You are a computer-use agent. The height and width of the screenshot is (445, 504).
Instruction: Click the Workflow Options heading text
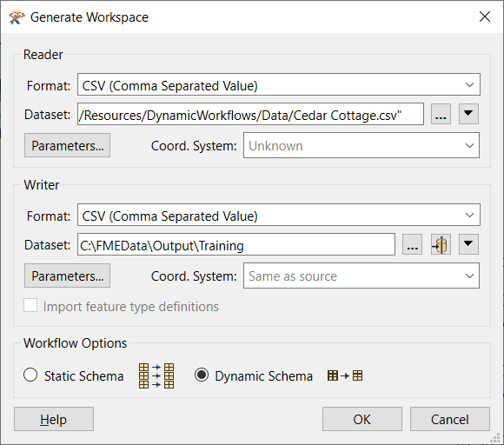[x=76, y=343]
